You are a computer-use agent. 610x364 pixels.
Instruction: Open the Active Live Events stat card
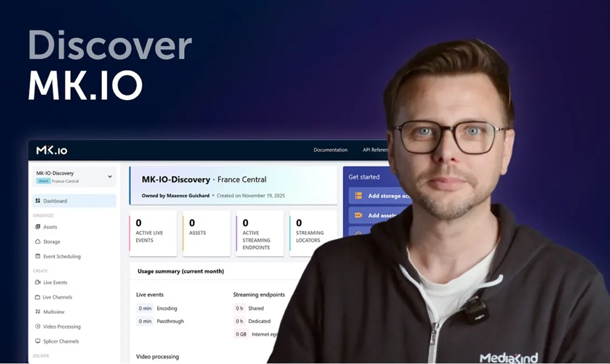153,233
